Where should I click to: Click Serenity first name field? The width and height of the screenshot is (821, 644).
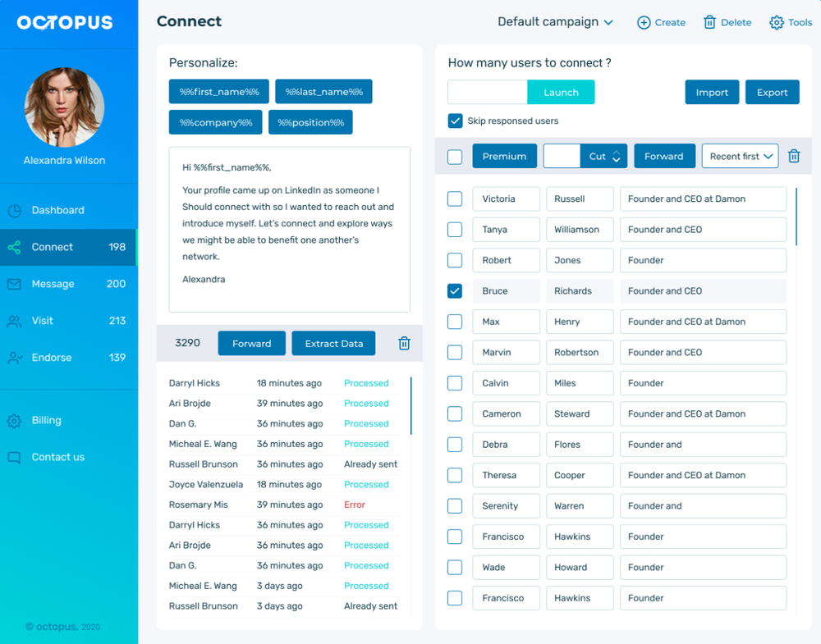pyautogui.click(x=506, y=506)
